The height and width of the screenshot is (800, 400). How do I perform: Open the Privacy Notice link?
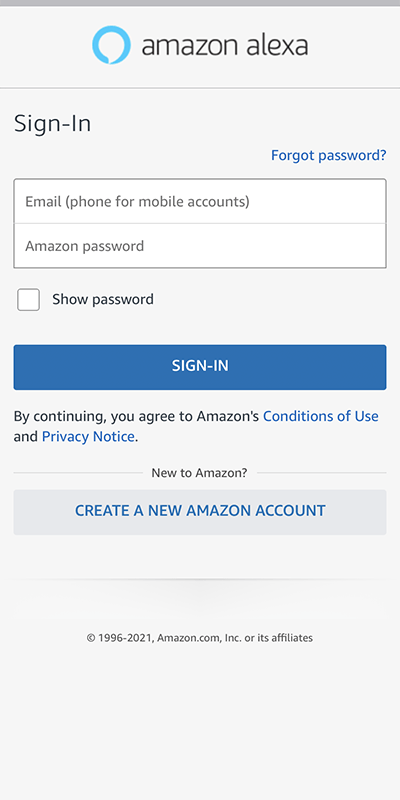pyautogui.click(x=88, y=437)
